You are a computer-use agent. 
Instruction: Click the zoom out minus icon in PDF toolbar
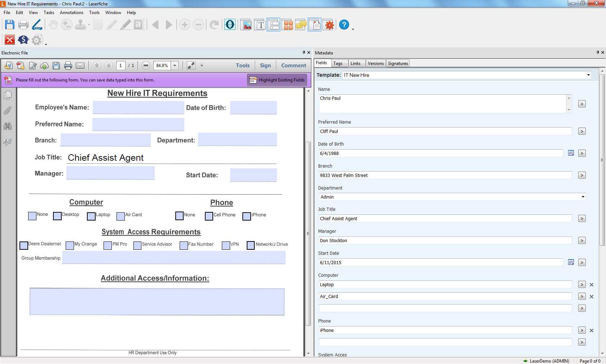[146, 66]
